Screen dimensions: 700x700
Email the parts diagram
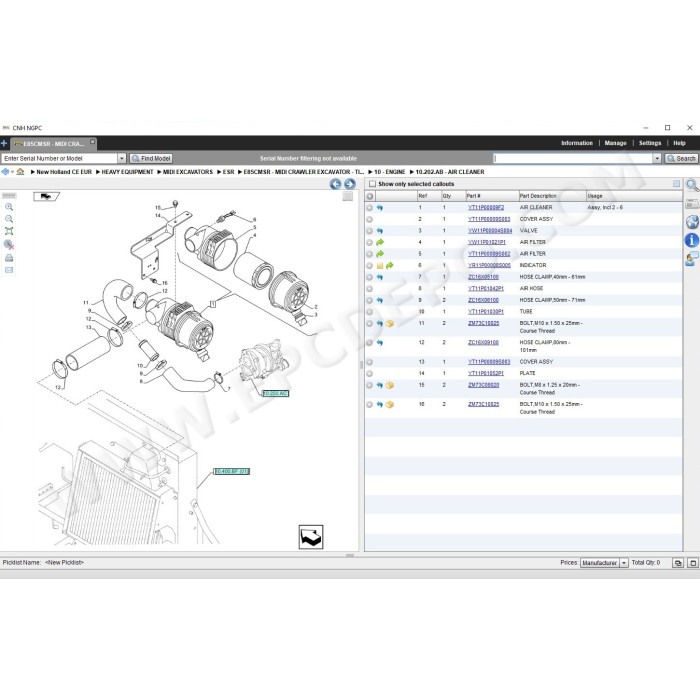click(x=9, y=270)
